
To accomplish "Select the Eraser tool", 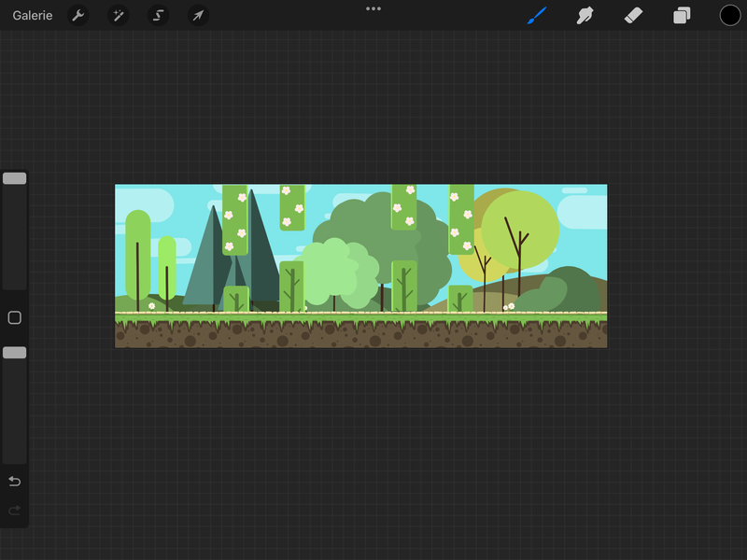I will pyautogui.click(x=633, y=16).
